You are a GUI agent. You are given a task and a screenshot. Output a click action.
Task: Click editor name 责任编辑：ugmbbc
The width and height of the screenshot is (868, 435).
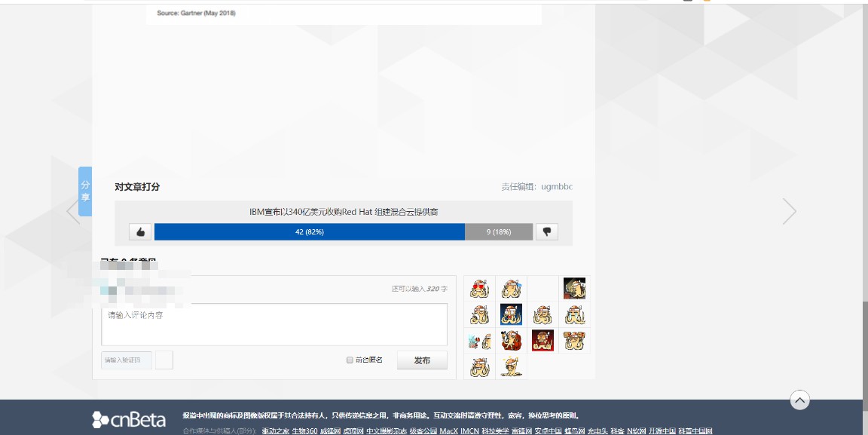tap(537, 187)
